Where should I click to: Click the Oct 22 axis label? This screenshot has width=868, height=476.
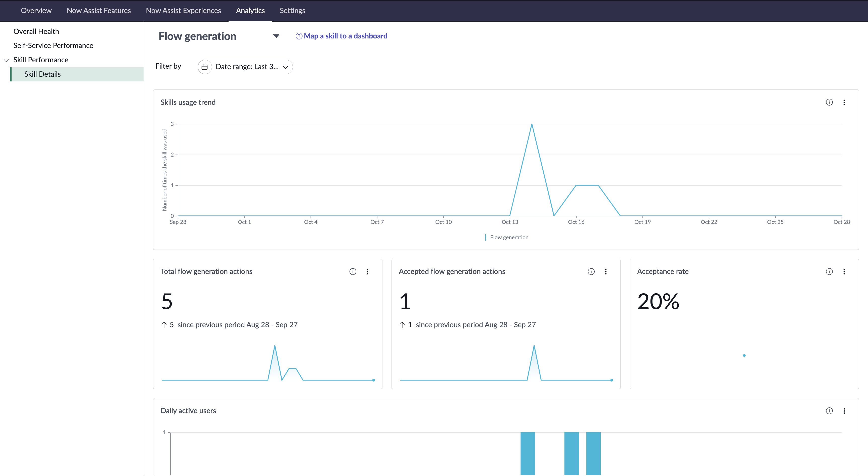(709, 222)
